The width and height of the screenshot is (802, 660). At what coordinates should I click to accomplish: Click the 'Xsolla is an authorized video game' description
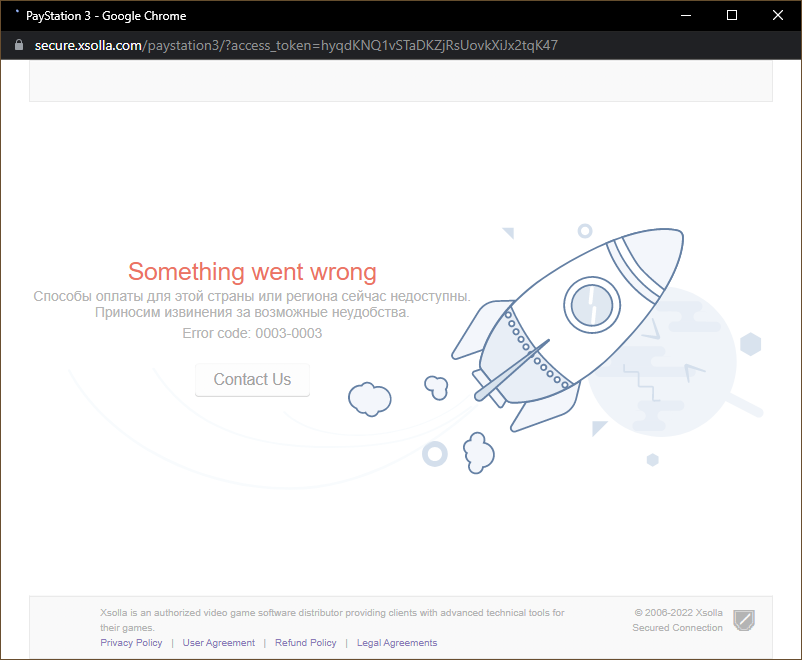click(332, 620)
